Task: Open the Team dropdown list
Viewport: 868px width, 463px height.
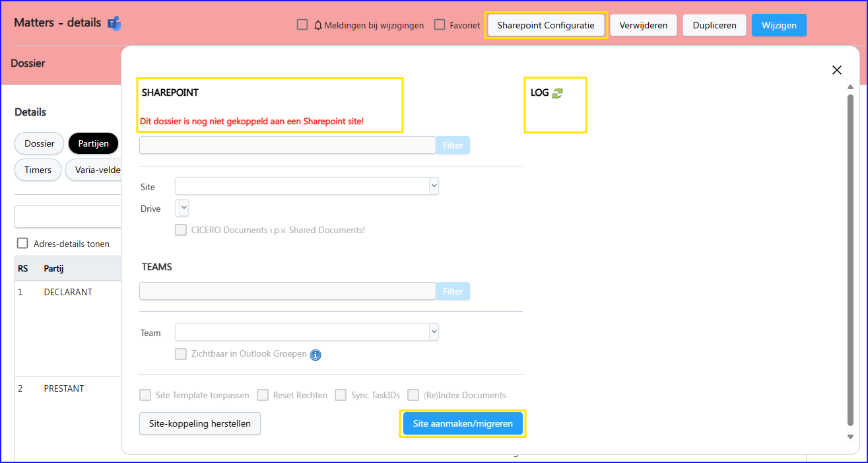Action: tap(306, 332)
